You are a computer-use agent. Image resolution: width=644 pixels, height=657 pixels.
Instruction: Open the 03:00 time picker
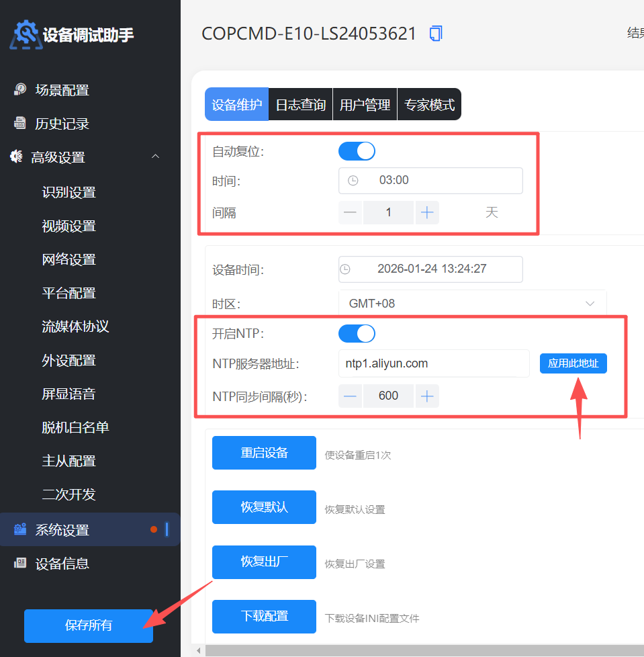430,180
